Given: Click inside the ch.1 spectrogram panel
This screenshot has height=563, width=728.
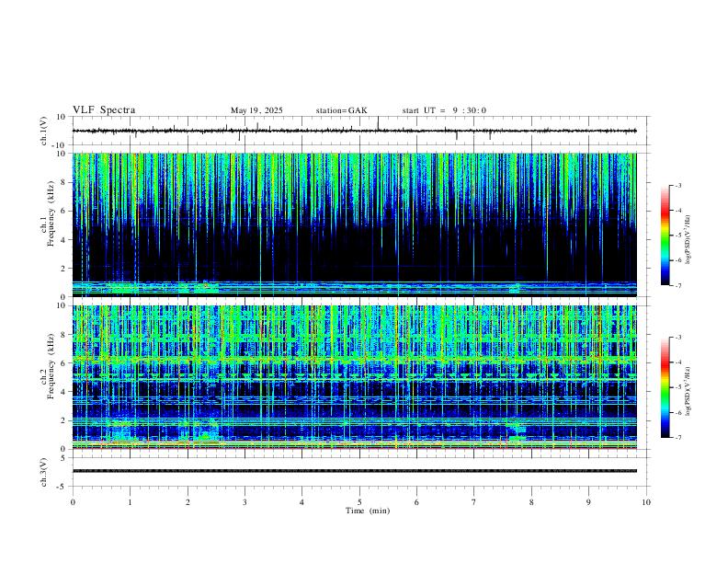Looking at the screenshot, I should (x=354, y=224).
